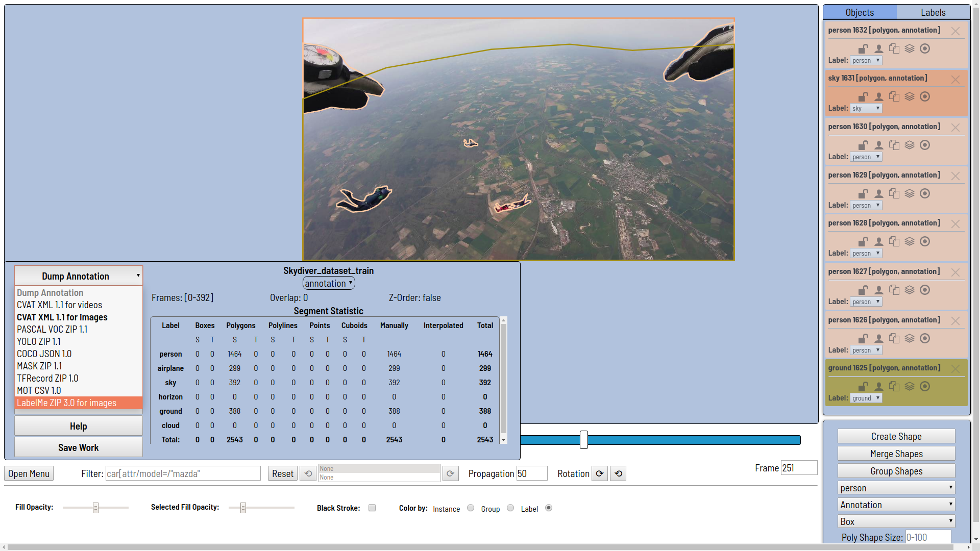Click the undo arrow icon beside Reset
The width and height of the screenshot is (980, 551).
pos(308,473)
